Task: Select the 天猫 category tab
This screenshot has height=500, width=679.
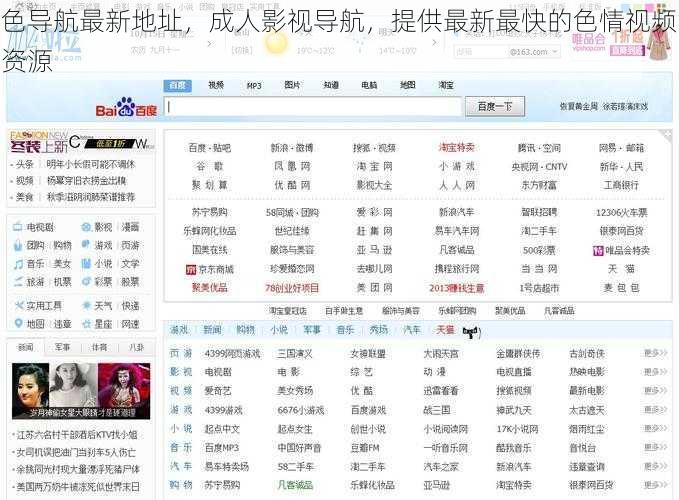Action: point(445,330)
